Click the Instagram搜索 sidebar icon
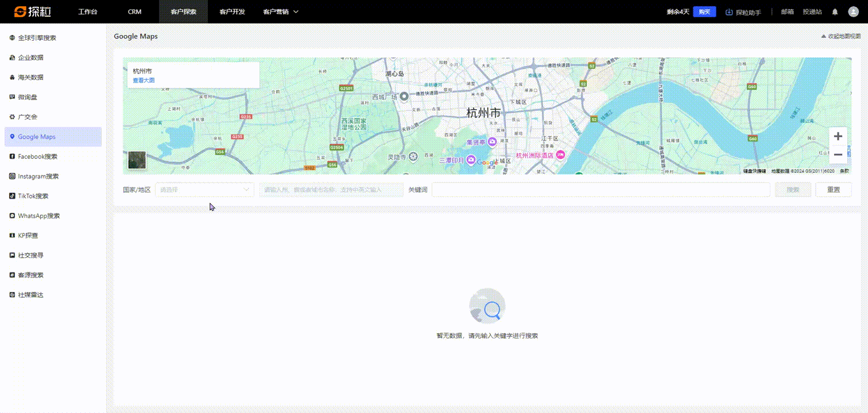This screenshot has width=868, height=413. click(12, 176)
